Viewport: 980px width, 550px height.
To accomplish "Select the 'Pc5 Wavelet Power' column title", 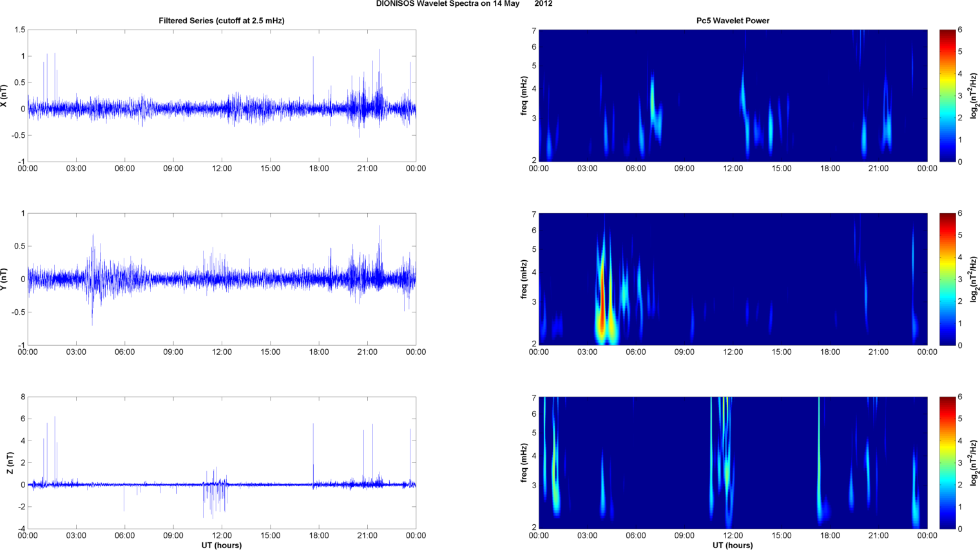I will point(733,21).
